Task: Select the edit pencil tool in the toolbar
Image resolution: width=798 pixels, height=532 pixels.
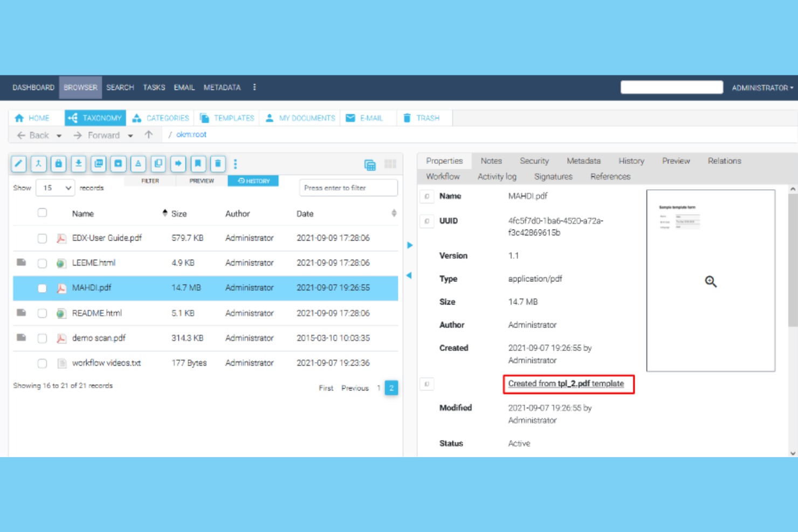Action: [x=19, y=164]
